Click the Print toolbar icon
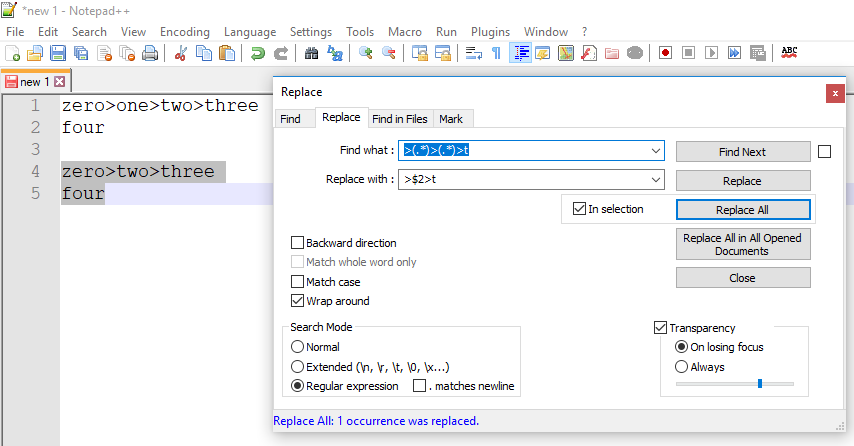 (150, 53)
